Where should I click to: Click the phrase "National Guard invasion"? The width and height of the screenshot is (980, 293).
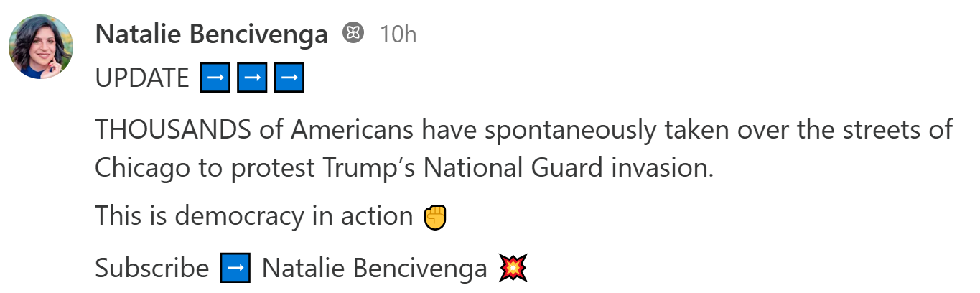pos(567,168)
